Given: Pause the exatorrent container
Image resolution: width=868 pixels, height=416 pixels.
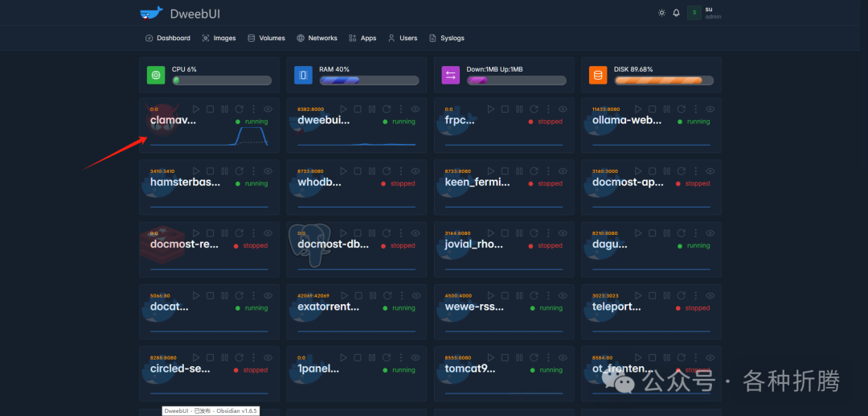Looking at the screenshot, I should (372, 296).
